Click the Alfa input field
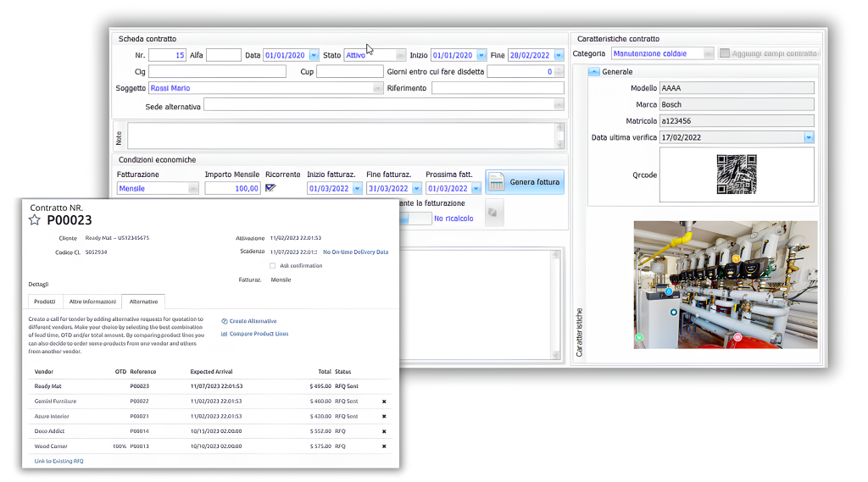This screenshot has width=868, height=482. tap(224, 55)
